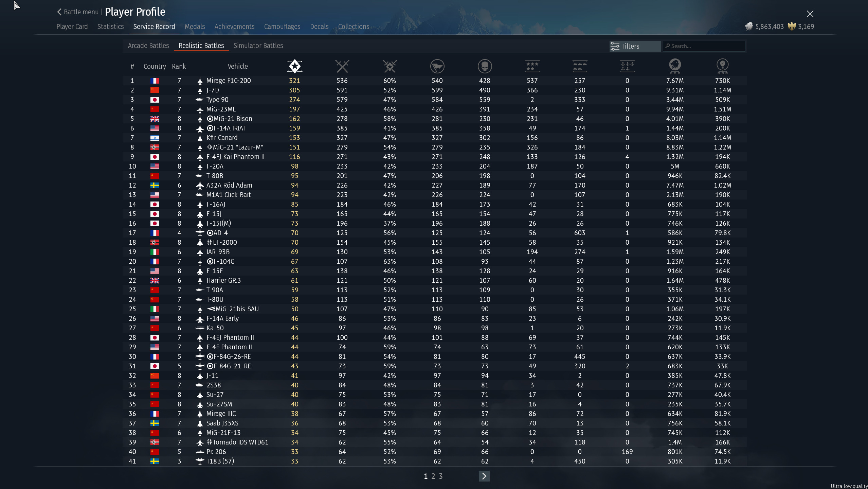
Task: Jump to page 3 link
Action: click(x=440, y=476)
